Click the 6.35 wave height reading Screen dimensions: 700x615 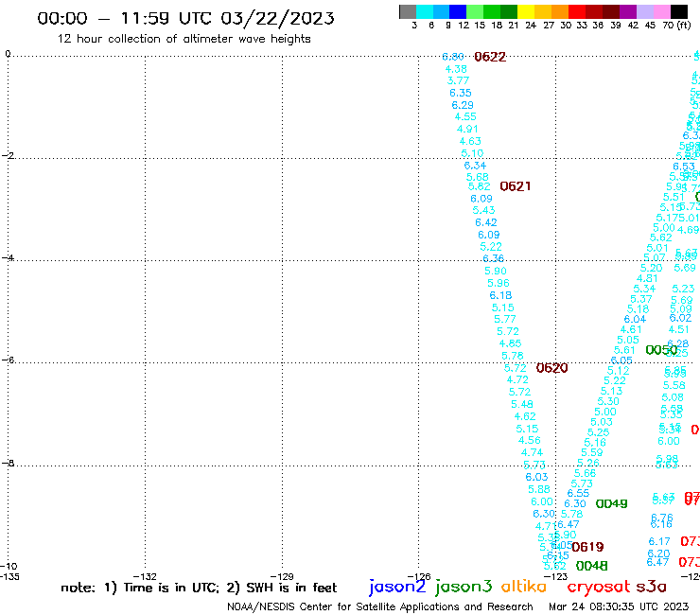tap(461, 93)
